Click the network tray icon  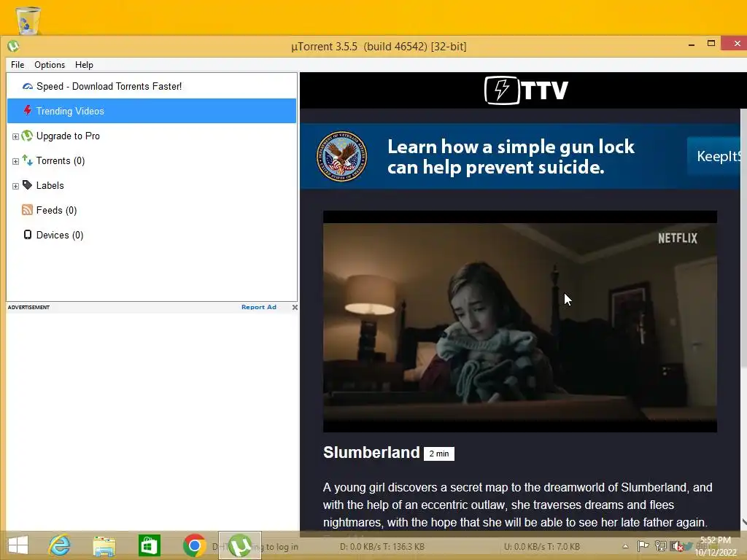point(661,546)
